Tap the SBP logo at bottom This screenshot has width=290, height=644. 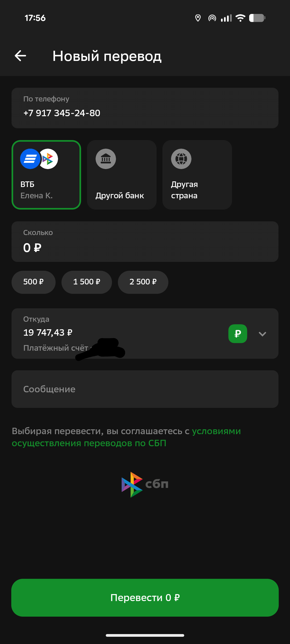point(145,484)
